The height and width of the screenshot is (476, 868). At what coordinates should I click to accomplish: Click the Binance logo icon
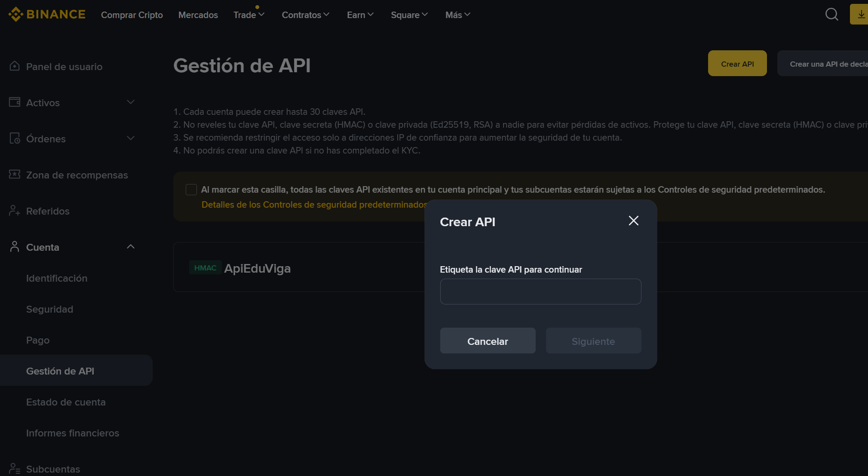(16, 14)
